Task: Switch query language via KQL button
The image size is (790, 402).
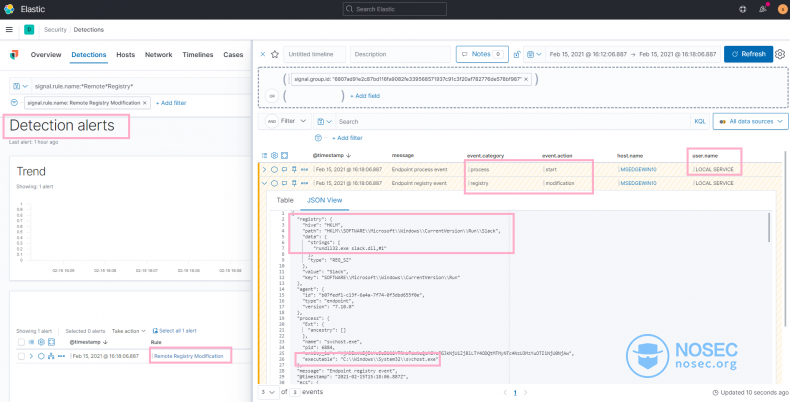Action: point(700,121)
